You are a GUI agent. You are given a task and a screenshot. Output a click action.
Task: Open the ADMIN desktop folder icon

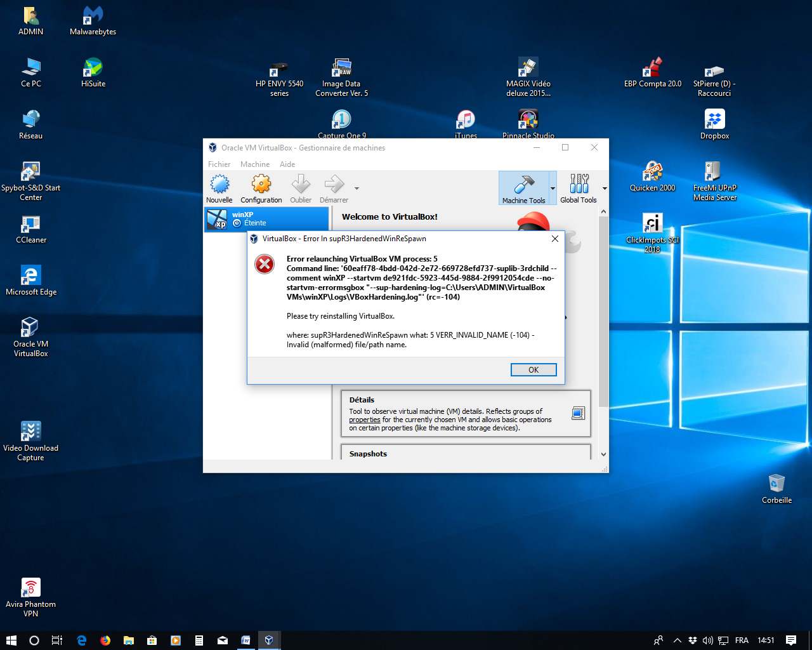[30, 21]
